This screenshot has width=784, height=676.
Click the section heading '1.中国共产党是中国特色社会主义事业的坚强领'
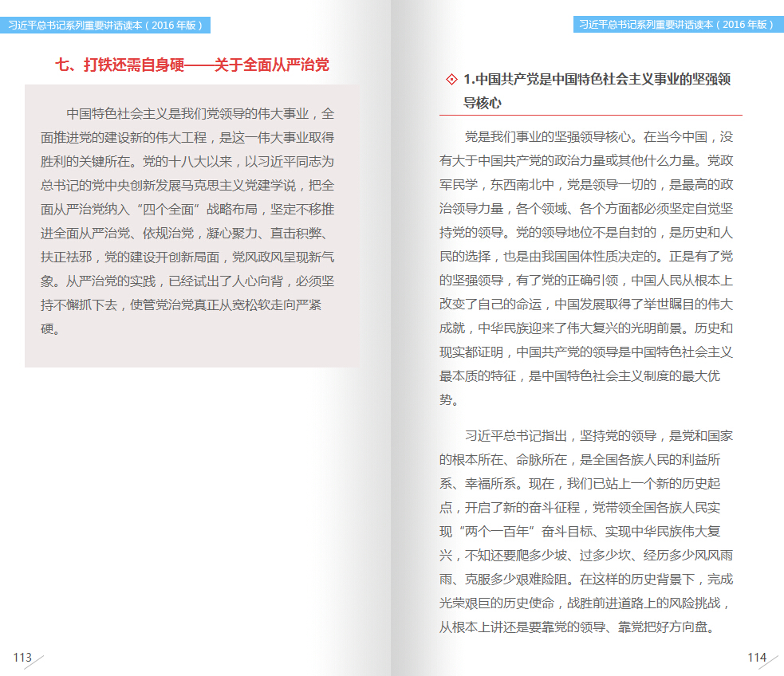pos(597,79)
